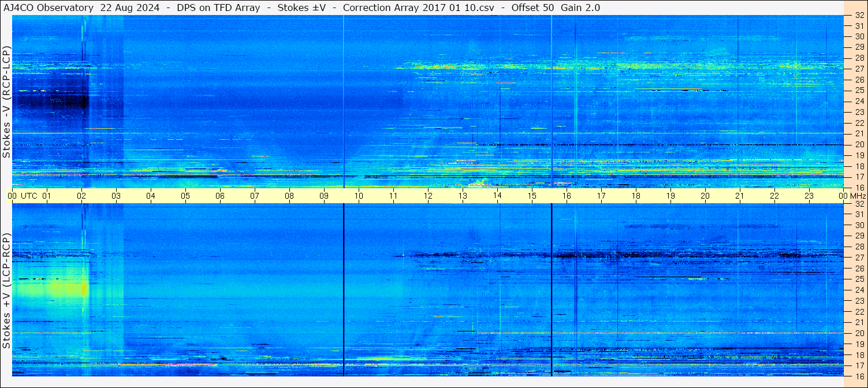Click the 16 hour mark on time axis

pyautogui.click(x=567, y=196)
